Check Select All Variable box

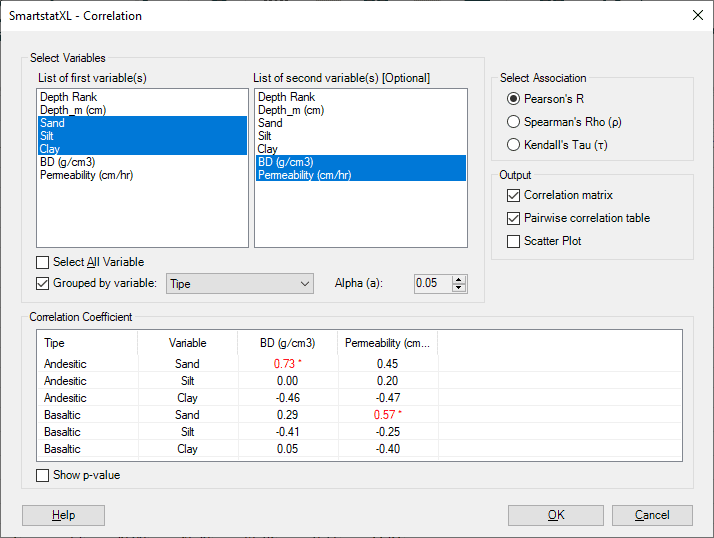pos(42,262)
